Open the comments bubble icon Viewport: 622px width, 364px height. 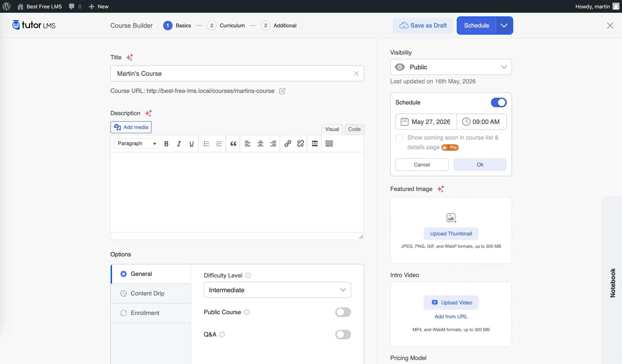(x=72, y=6)
